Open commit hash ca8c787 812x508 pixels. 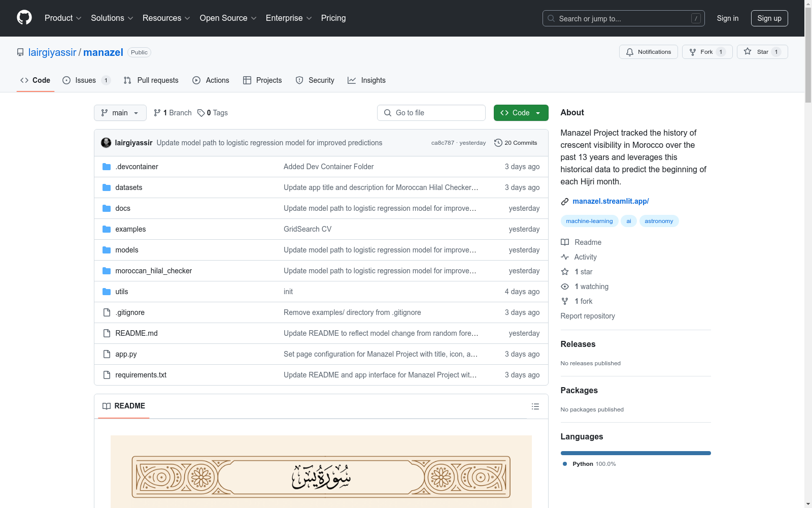point(443,143)
